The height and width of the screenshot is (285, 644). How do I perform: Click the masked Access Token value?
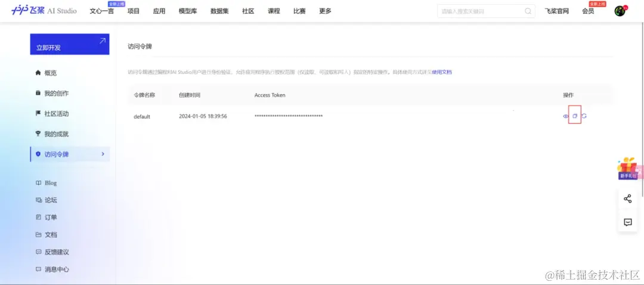pos(289,116)
